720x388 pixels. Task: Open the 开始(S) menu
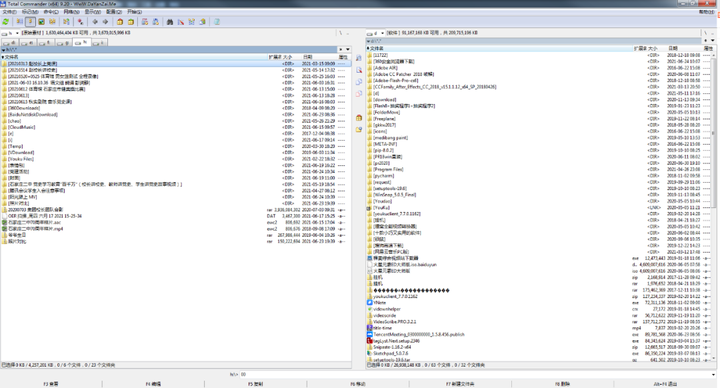coord(135,11)
